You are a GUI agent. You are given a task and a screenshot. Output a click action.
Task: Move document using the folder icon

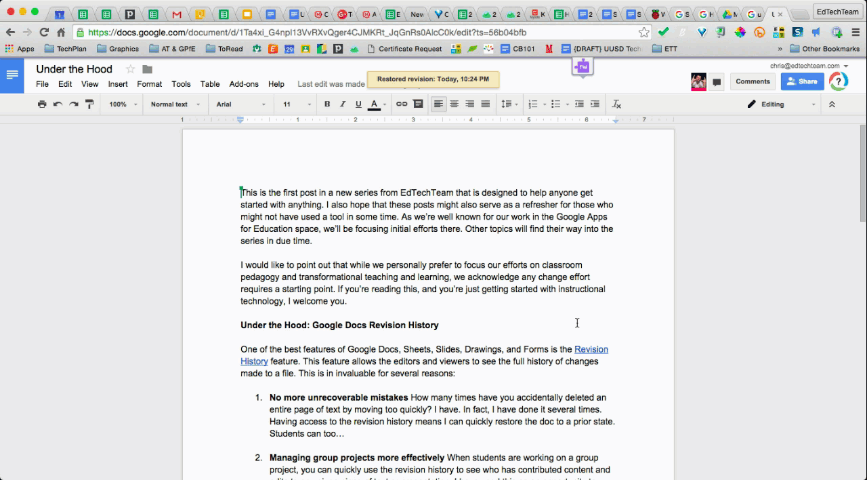147,69
